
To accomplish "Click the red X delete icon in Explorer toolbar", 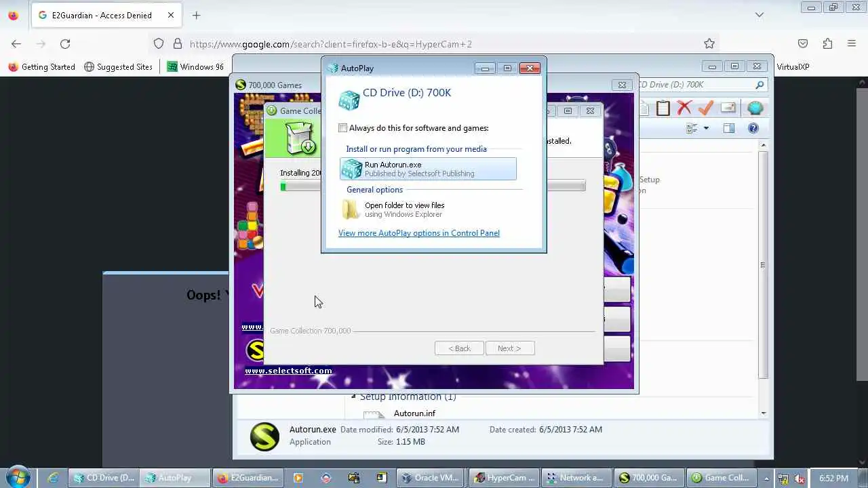I will [684, 108].
